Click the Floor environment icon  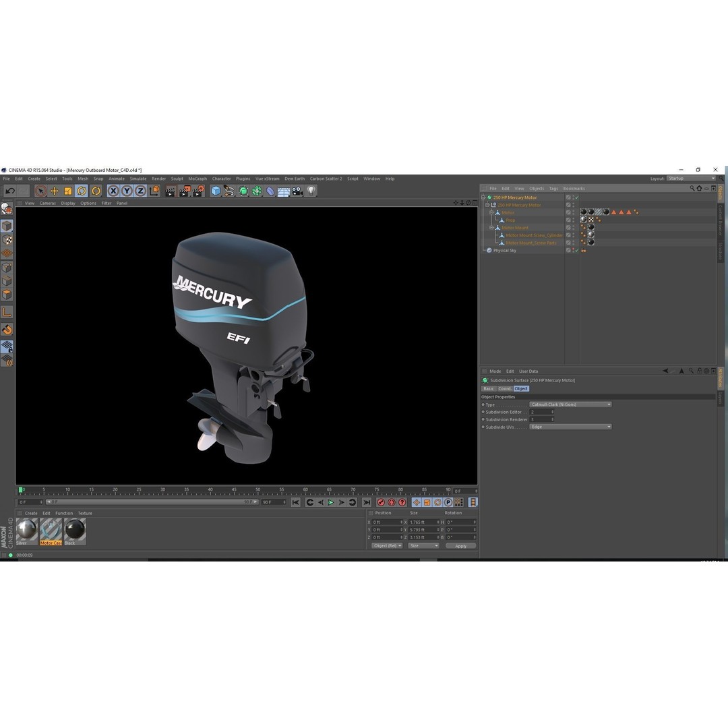284,191
